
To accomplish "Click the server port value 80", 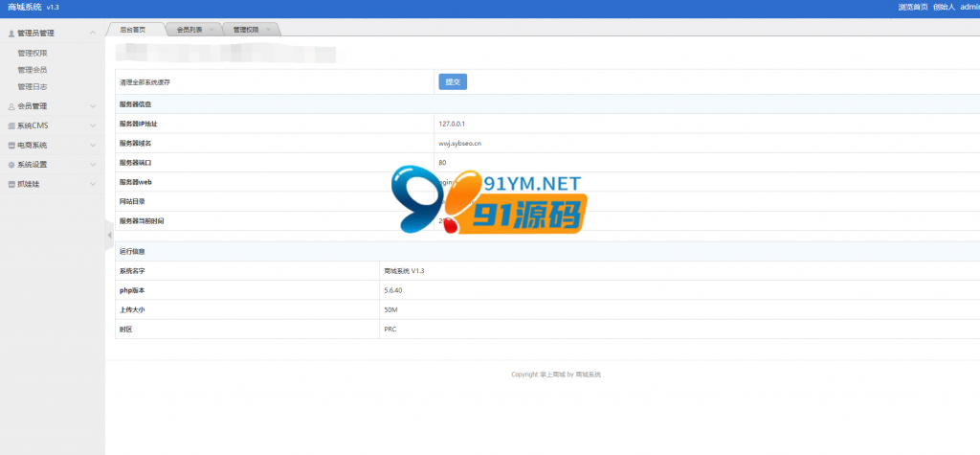I will [442, 163].
